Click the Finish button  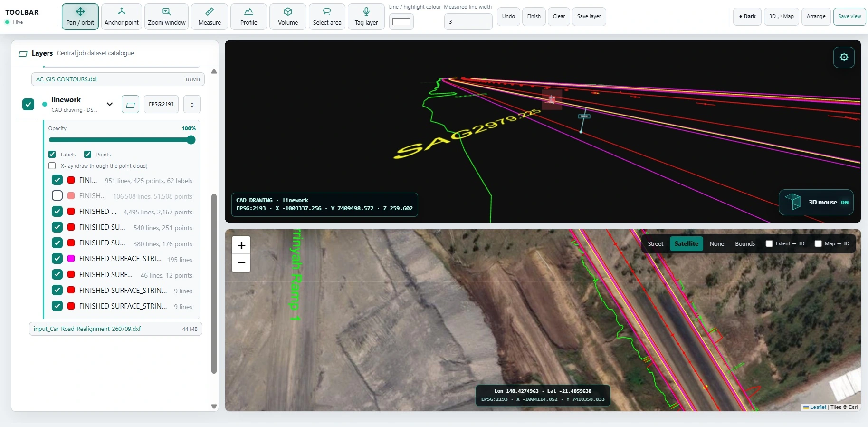[534, 17]
